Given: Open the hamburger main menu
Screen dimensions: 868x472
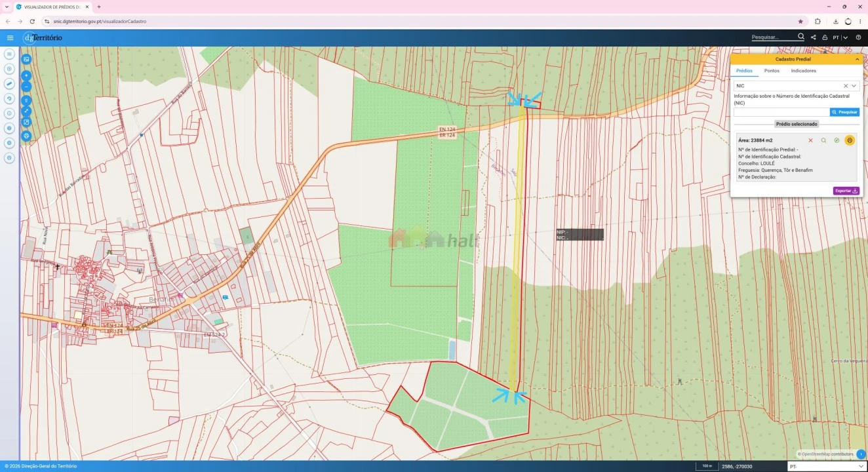Looking at the screenshot, I should (x=10, y=38).
